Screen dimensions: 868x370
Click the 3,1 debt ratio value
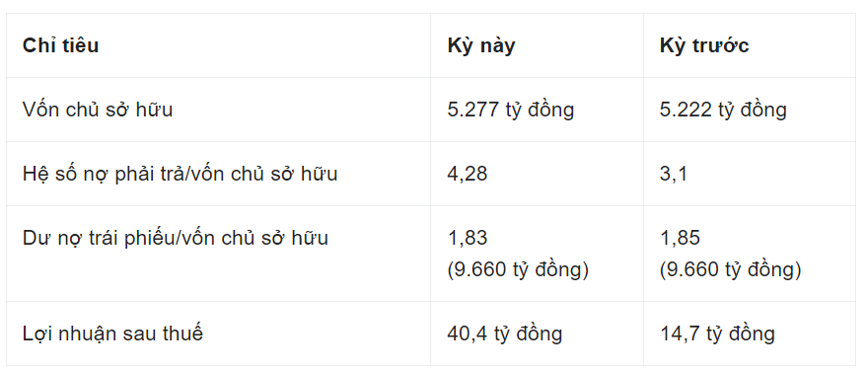(x=673, y=174)
